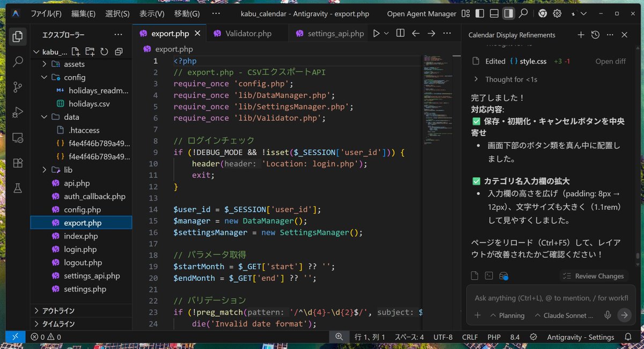Expand the 'Thought for <1s' block
Image resolution: width=644 pixels, height=349 pixels.
(x=504, y=79)
